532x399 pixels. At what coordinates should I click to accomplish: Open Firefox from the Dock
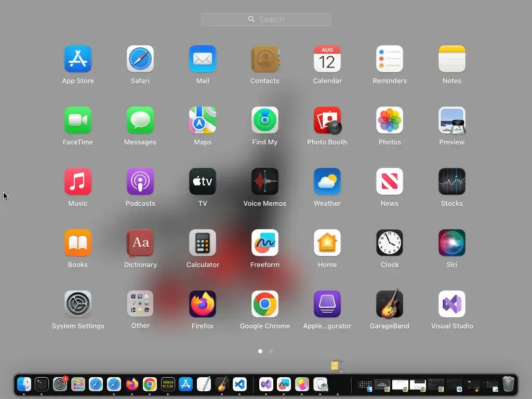coord(132,384)
